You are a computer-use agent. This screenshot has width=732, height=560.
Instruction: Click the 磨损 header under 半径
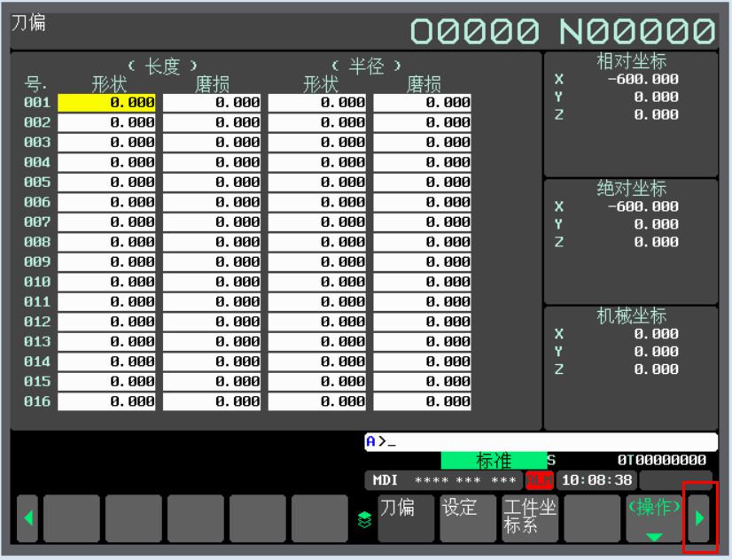click(x=424, y=84)
